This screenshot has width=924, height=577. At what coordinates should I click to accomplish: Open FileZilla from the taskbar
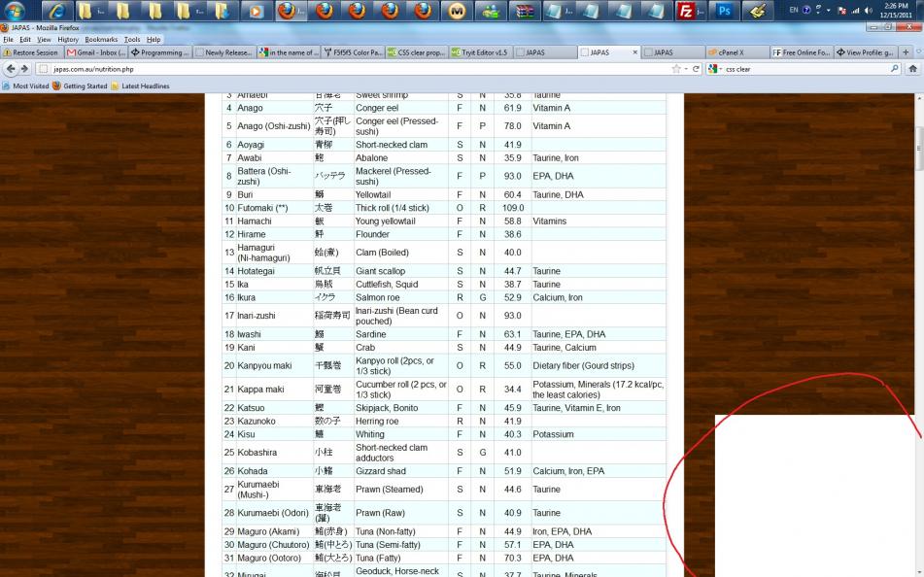tap(690, 11)
